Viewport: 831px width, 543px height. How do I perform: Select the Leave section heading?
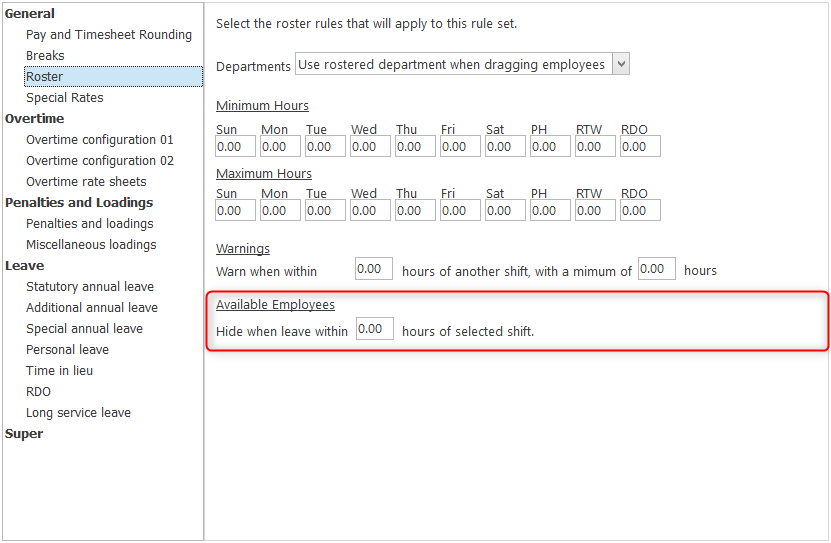(x=24, y=265)
